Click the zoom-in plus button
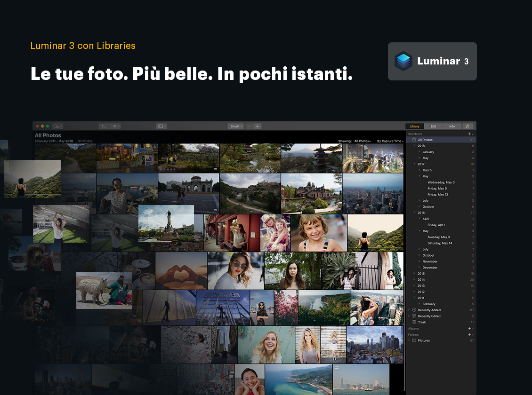This screenshot has width=532, height=395. 257,126
